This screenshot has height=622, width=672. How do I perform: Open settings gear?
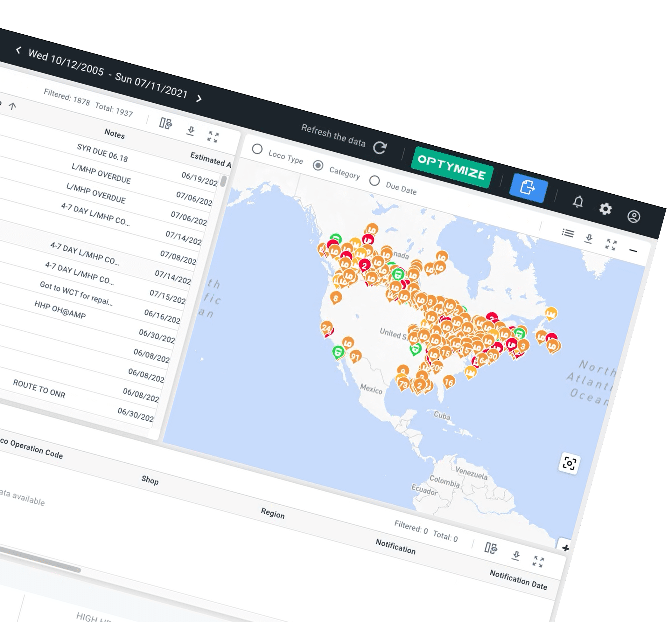coord(605,209)
